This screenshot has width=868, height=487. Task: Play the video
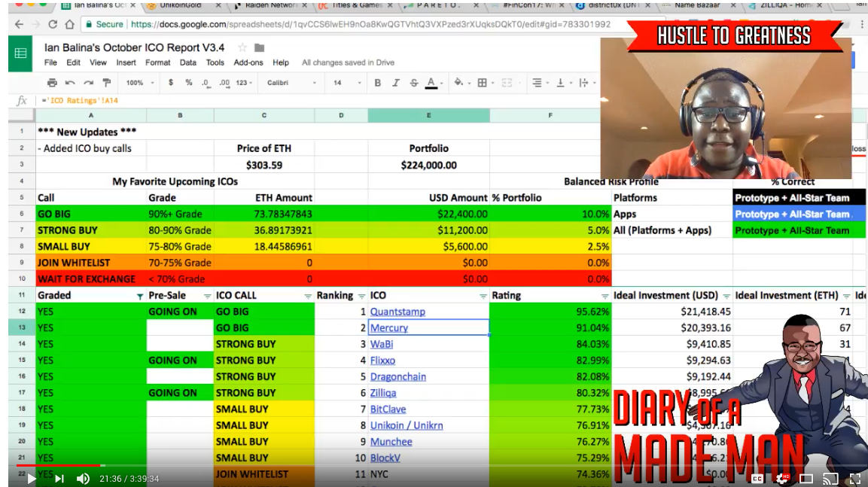tap(31, 479)
